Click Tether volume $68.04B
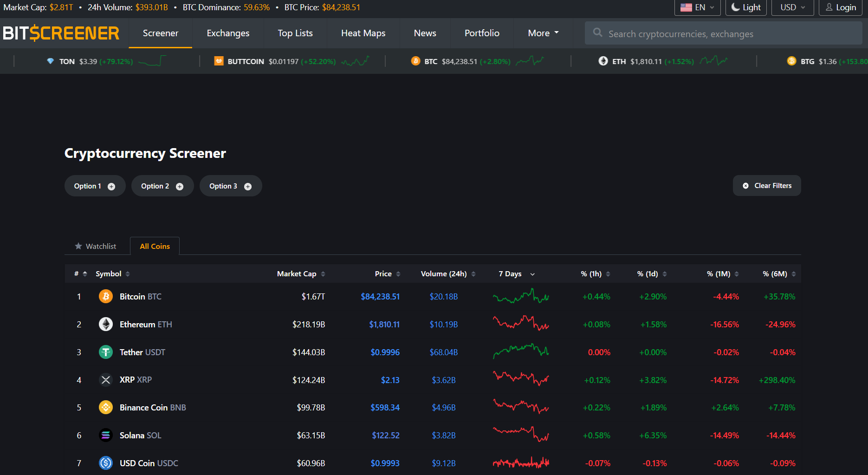Screen dimensions: 868x475 444,352
